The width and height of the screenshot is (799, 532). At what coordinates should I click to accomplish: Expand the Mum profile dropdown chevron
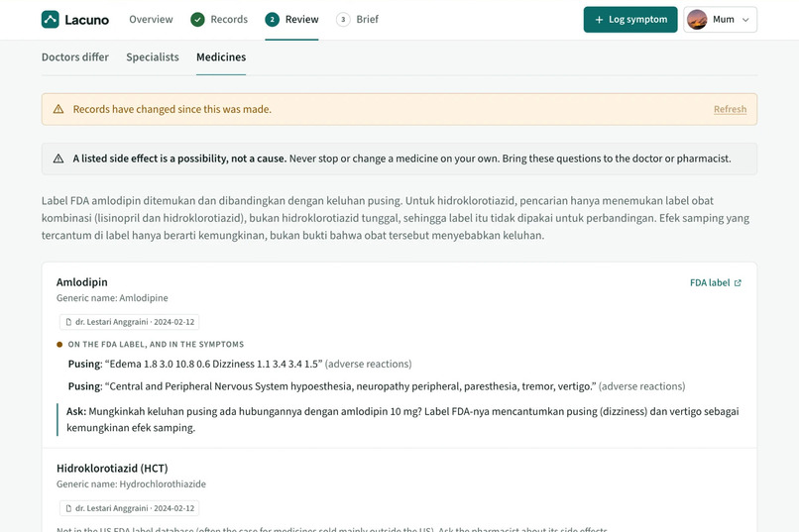point(745,20)
